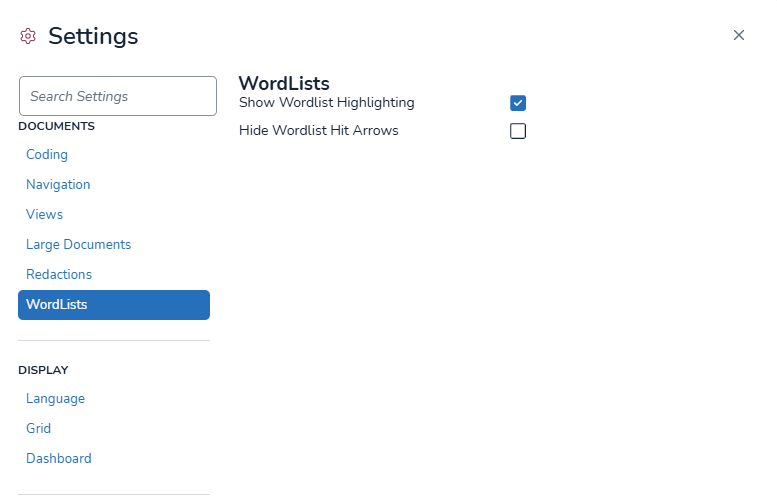777x498 pixels.
Task: Open the Dashboard settings section
Action: click(x=58, y=459)
